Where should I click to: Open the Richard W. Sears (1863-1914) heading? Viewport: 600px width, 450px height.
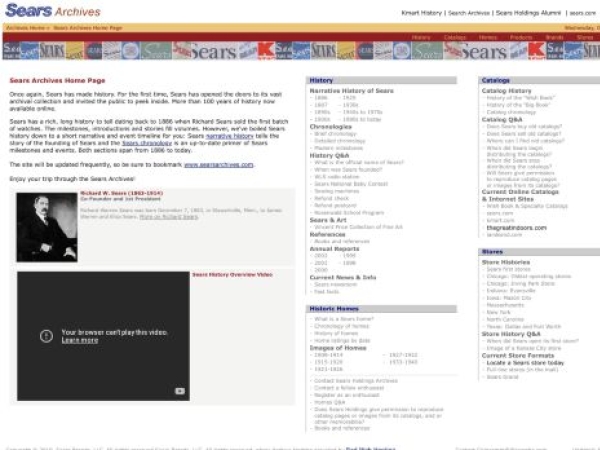[x=122, y=193]
